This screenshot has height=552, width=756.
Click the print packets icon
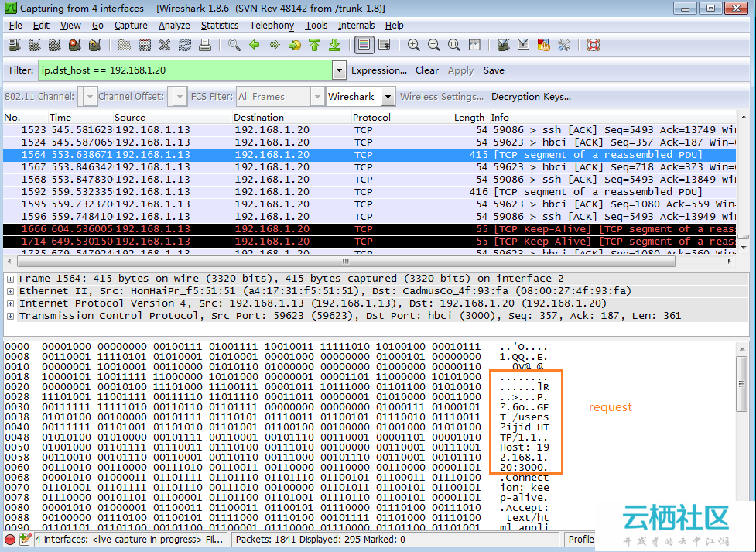(205, 46)
